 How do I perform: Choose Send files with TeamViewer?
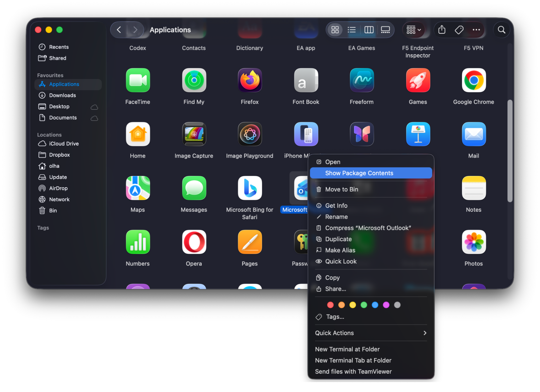point(371,372)
